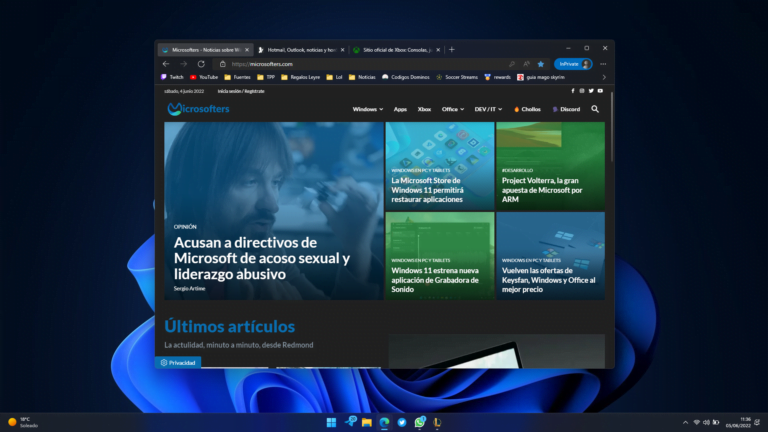Go to the Xbox section

coord(424,109)
